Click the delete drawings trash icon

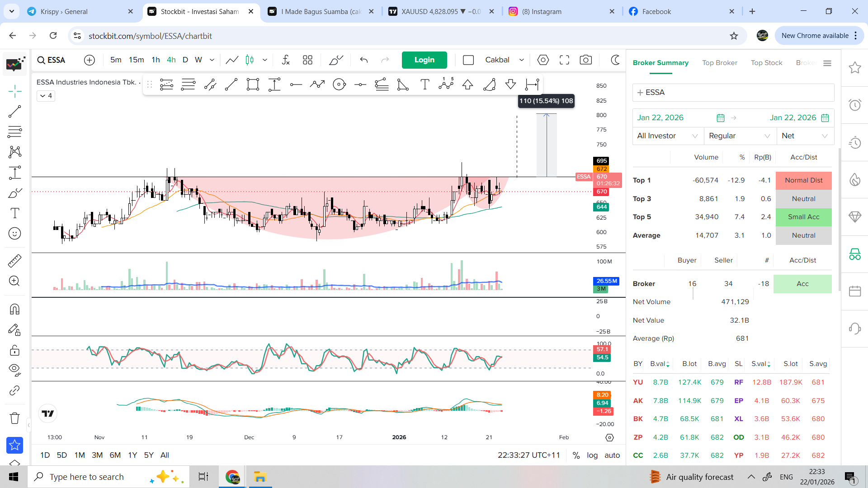(x=14, y=418)
